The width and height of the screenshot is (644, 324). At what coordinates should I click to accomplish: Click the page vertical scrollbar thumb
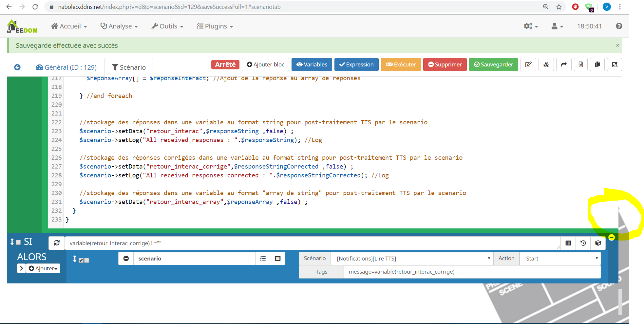(x=620, y=301)
